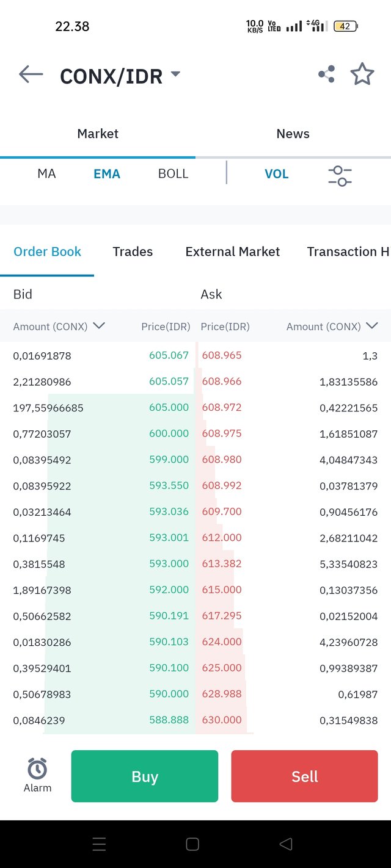Select bid price 605.000 row
Screen dimensions: 391x868
pos(101,407)
